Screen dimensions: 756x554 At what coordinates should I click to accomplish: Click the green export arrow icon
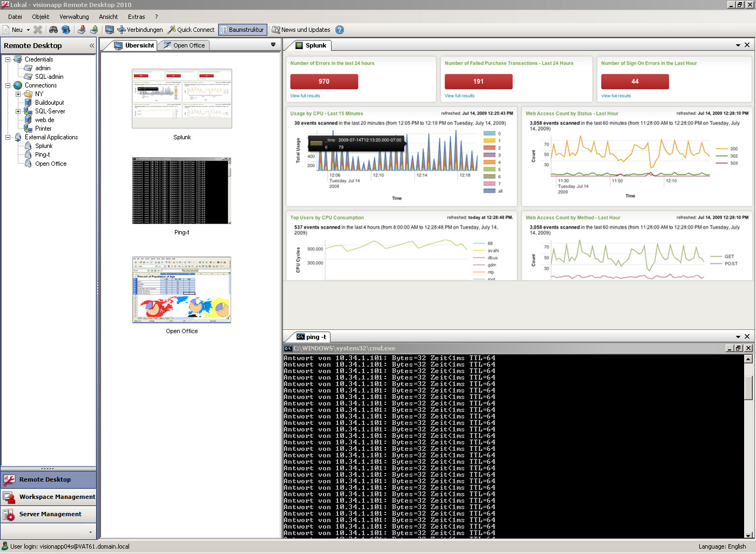click(x=94, y=30)
